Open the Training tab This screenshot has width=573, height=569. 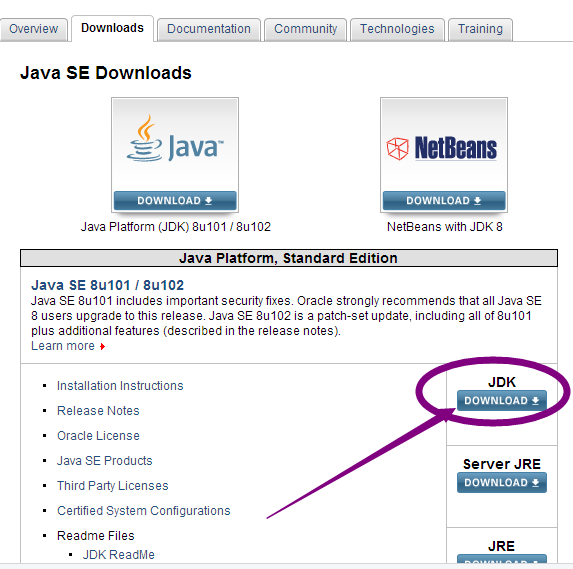pos(480,29)
